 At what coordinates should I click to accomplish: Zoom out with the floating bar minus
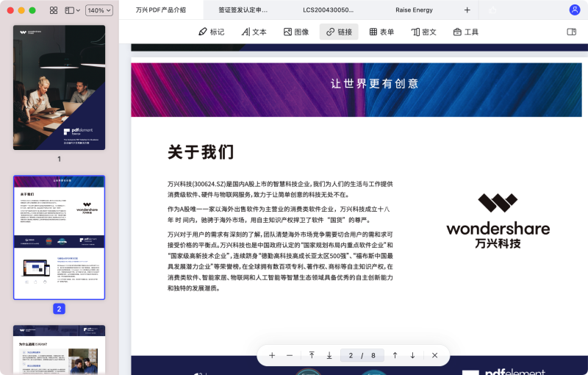click(290, 355)
